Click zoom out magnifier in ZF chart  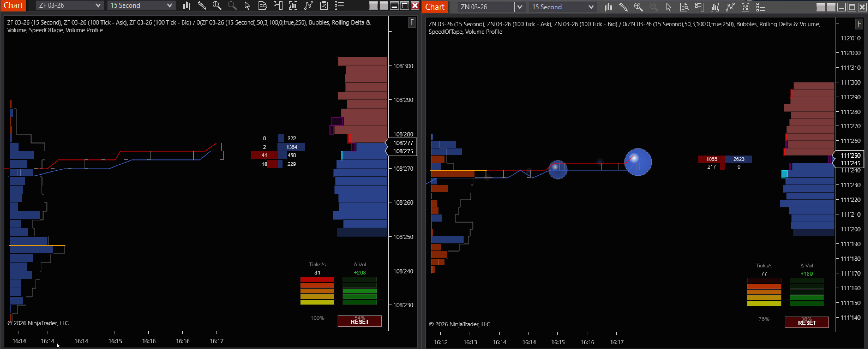[x=232, y=5]
